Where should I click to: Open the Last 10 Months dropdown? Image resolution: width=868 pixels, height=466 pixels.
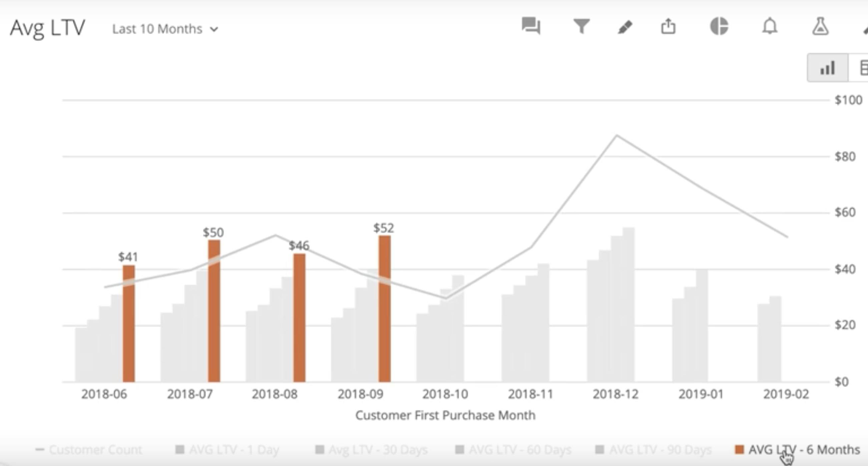pyautogui.click(x=157, y=29)
